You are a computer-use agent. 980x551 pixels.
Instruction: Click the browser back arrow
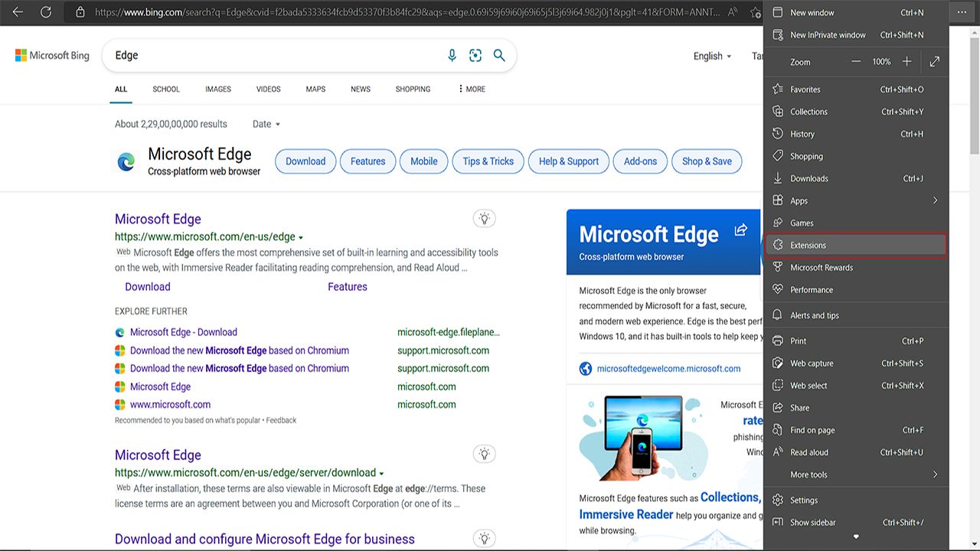(18, 12)
